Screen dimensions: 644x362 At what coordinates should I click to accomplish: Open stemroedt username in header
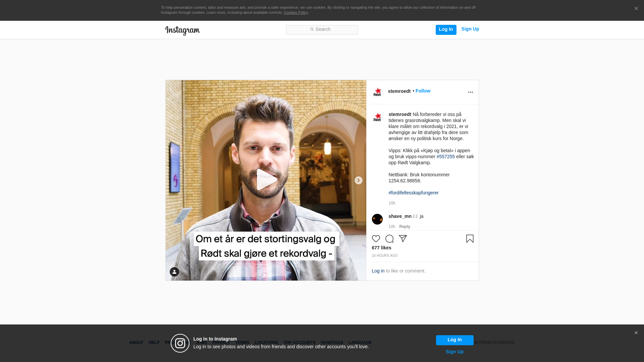click(x=399, y=92)
